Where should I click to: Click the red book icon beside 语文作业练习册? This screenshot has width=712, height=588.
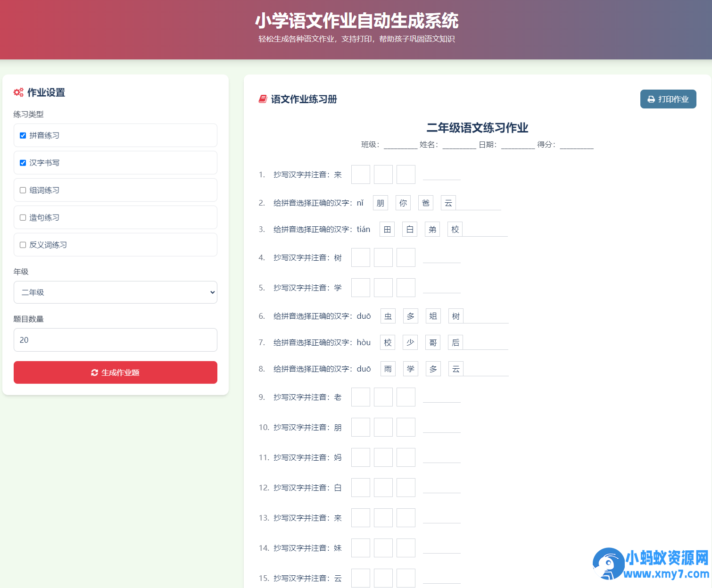pos(263,99)
